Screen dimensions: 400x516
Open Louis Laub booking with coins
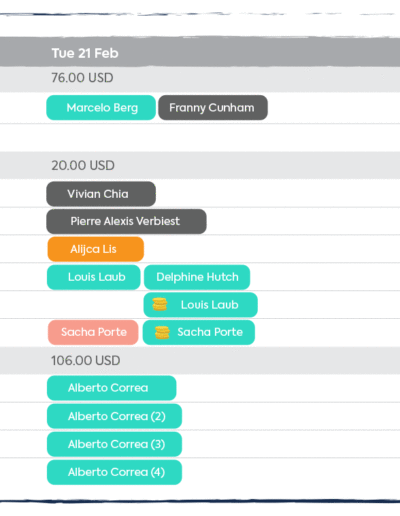(x=201, y=305)
